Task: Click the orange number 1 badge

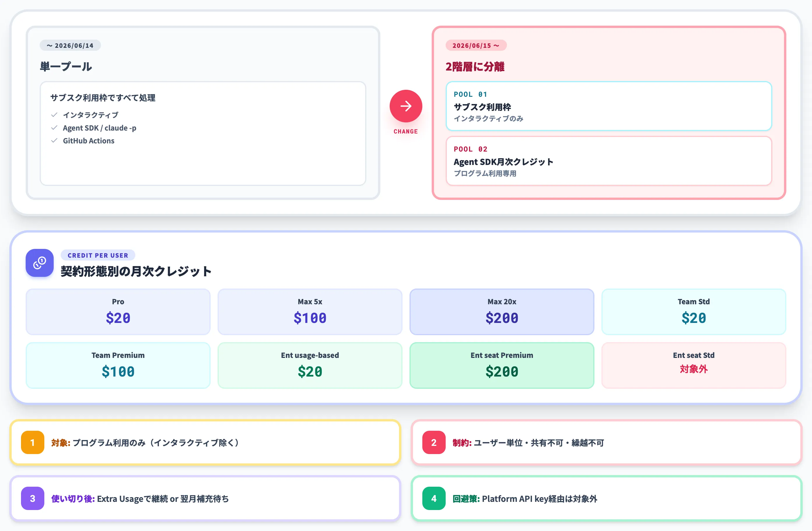Action: (x=32, y=442)
